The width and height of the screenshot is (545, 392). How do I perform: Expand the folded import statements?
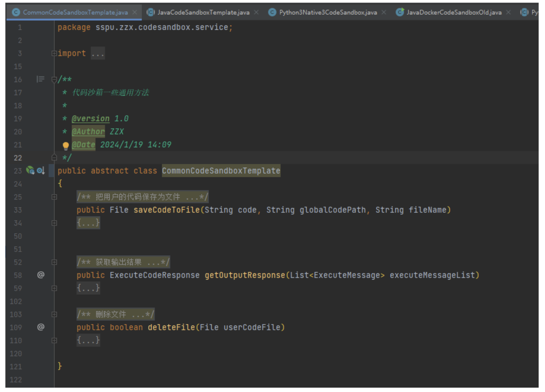(x=54, y=54)
